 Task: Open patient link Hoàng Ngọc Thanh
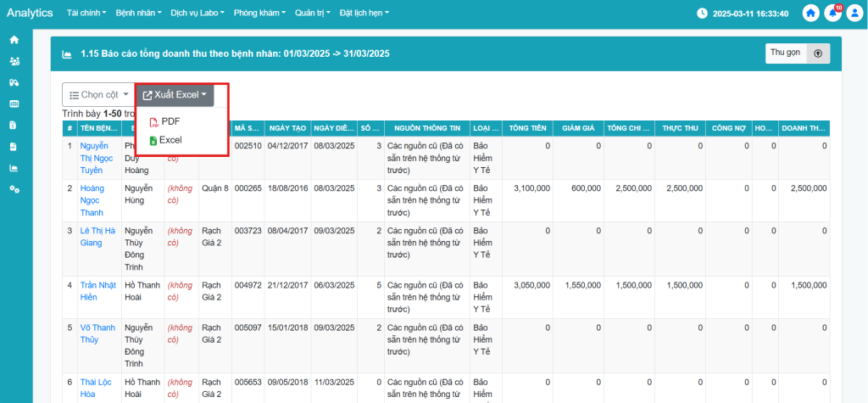tap(92, 200)
